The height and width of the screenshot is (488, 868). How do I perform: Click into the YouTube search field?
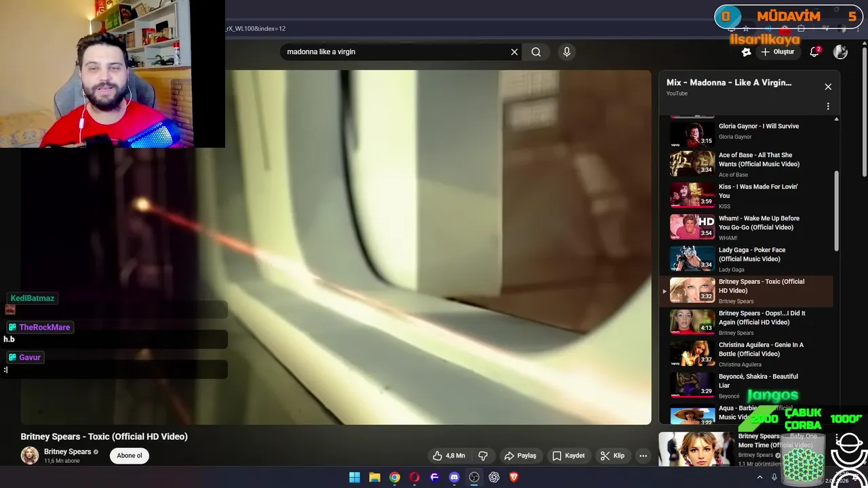pyautogui.click(x=397, y=52)
